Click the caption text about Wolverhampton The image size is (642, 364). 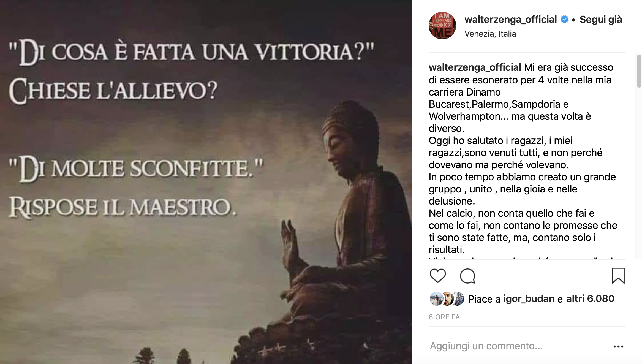(x=510, y=116)
